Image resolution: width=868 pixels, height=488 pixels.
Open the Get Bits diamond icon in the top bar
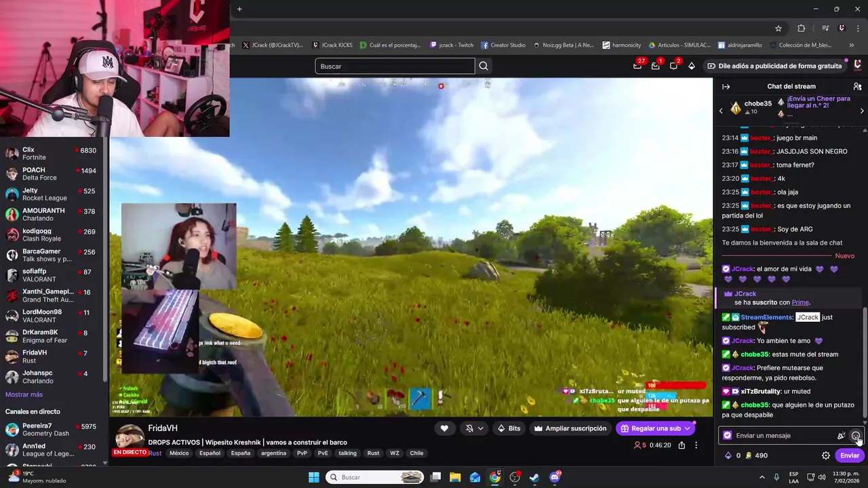point(692,66)
